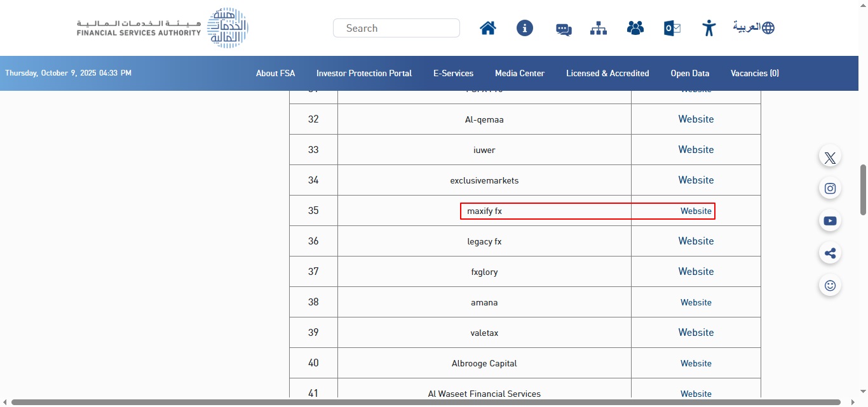This screenshot has height=407, width=868.
Task: Open Investor Protection Portal menu item
Action: click(364, 74)
